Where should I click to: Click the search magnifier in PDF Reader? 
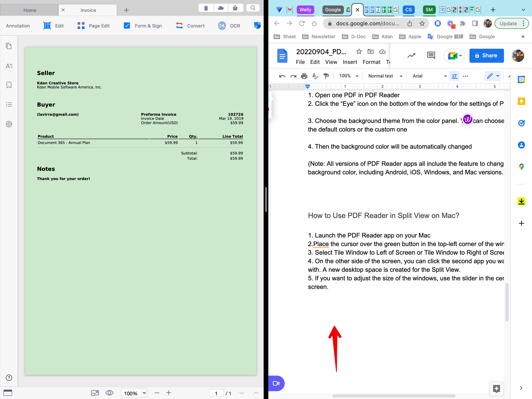(253, 8)
